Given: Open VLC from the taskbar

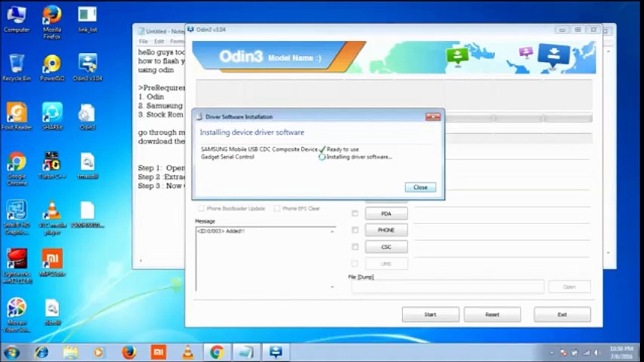Looking at the screenshot, I should tap(188, 352).
